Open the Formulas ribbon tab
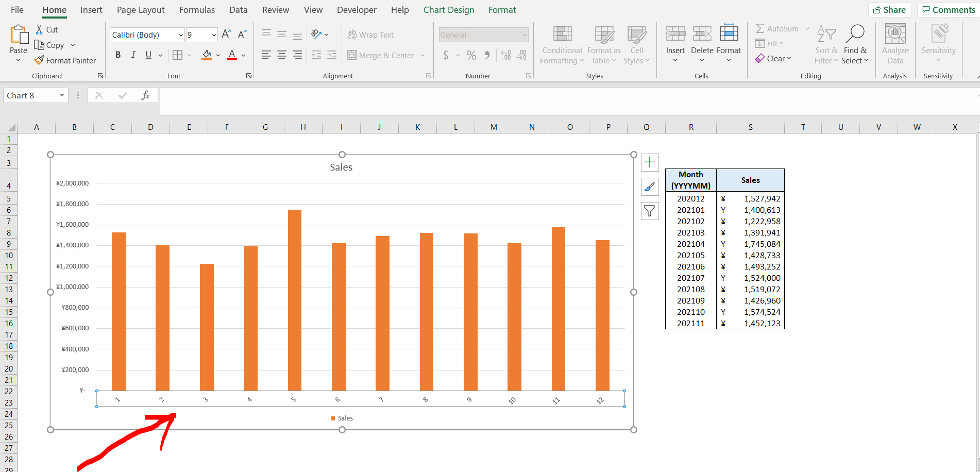Image resolution: width=980 pixels, height=472 pixels. (x=197, y=9)
